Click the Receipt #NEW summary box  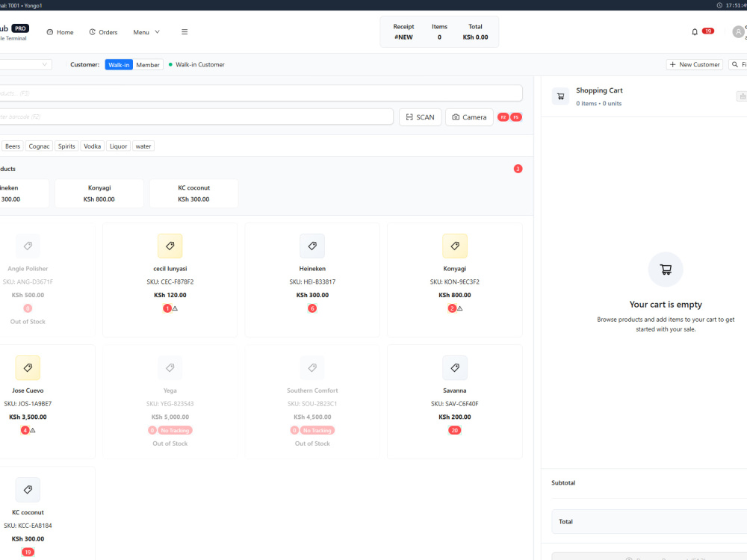click(x=439, y=32)
